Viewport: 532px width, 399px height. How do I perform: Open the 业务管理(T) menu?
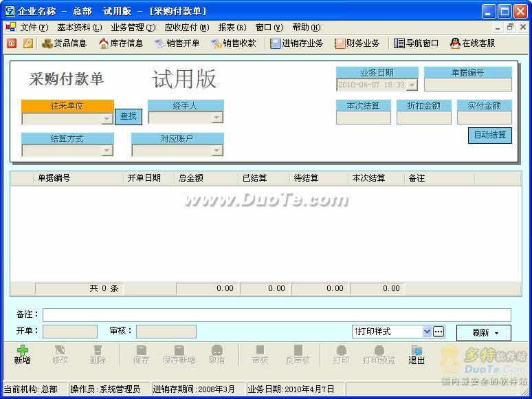(133, 27)
